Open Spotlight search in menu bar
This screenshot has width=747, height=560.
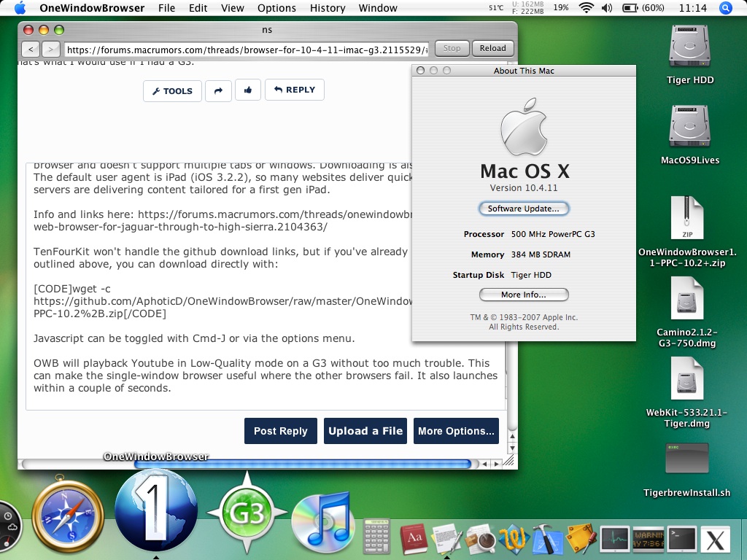point(725,8)
